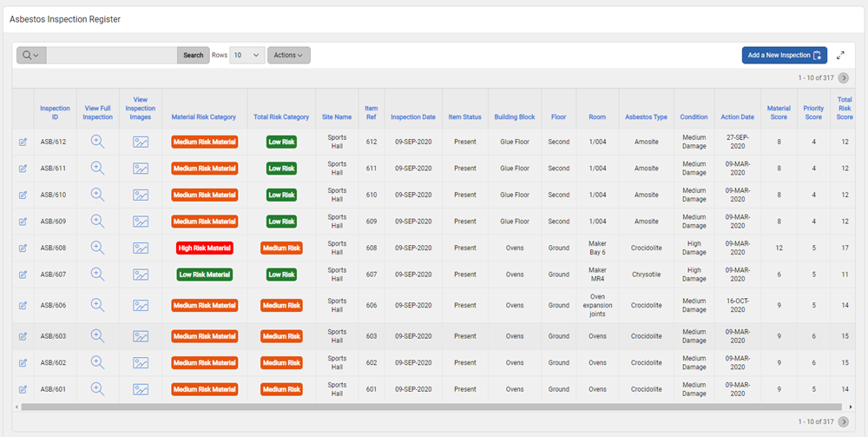This screenshot has width=868, height=437.
Task: Sort by Priority Score column header
Action: (x=813, y=112)
